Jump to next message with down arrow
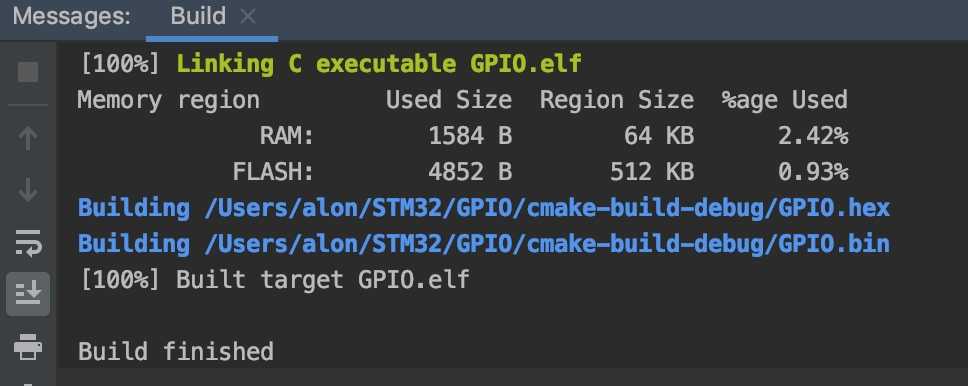The width and height of the screenshot is (968, 386). point(28,190)
